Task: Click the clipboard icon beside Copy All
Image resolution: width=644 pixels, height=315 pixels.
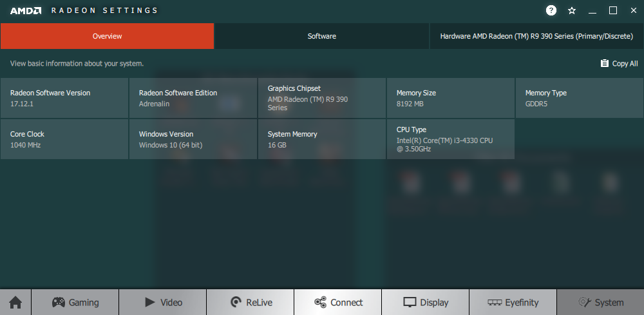Action: pyautogui.click(x=605, y=63)
